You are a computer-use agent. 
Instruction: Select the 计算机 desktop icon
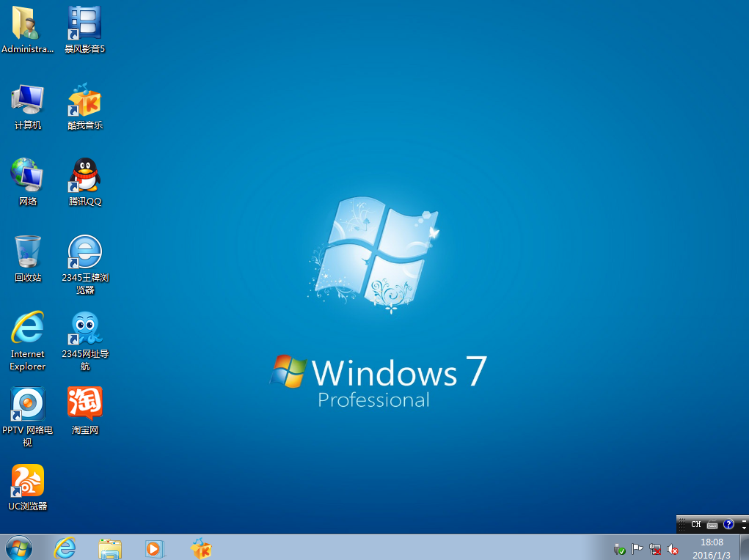[x=27, y=107]
